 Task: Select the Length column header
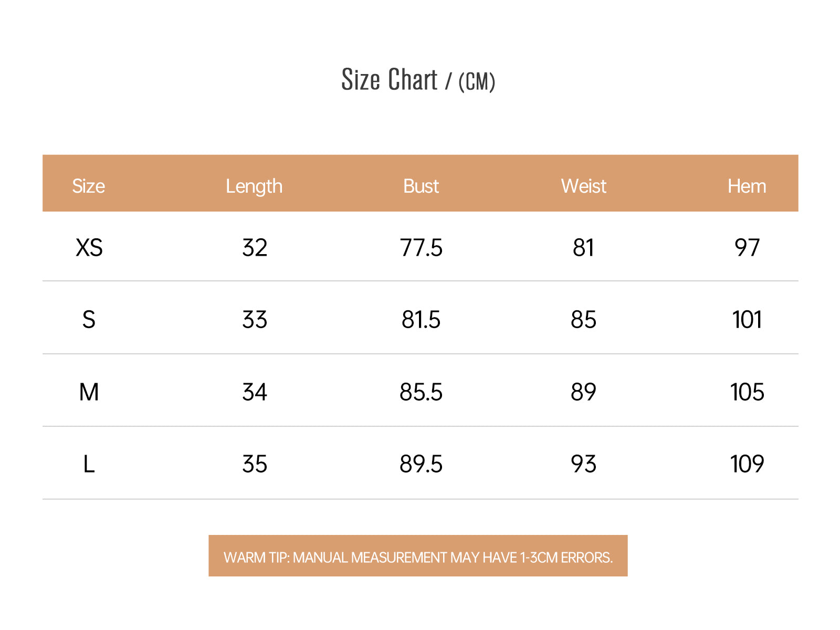point(254,186)
